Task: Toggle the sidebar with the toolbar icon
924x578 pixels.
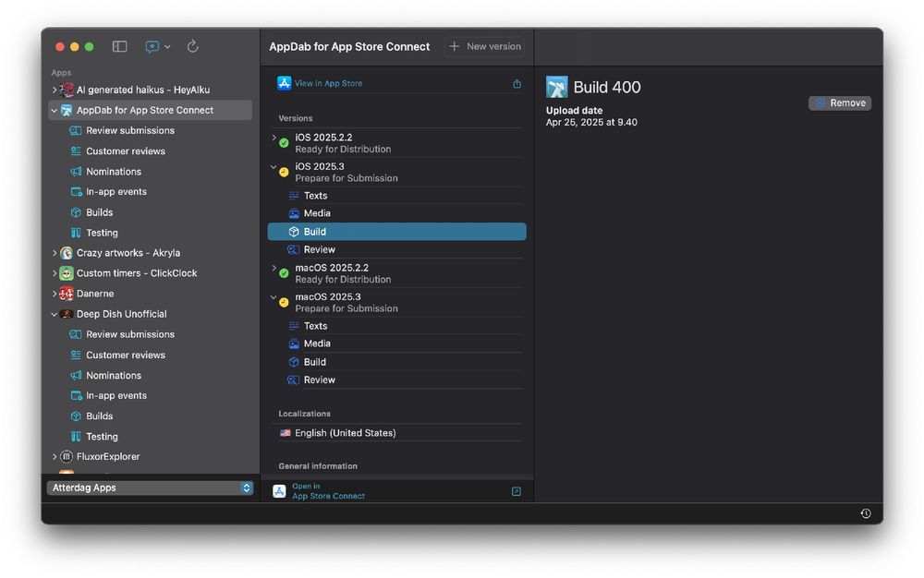Action: 119,46
